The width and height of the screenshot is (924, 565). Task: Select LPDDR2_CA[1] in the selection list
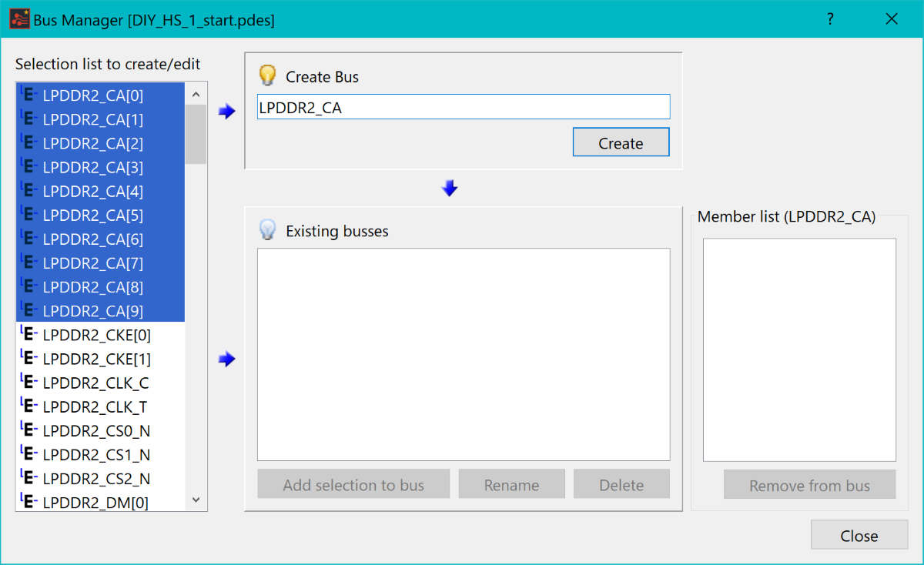(100, 119)
